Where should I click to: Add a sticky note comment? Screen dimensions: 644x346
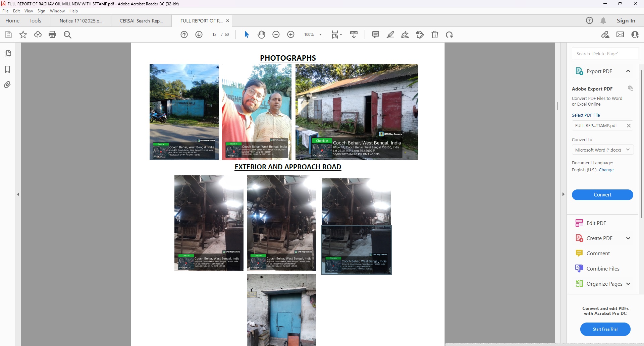(376, 35)
